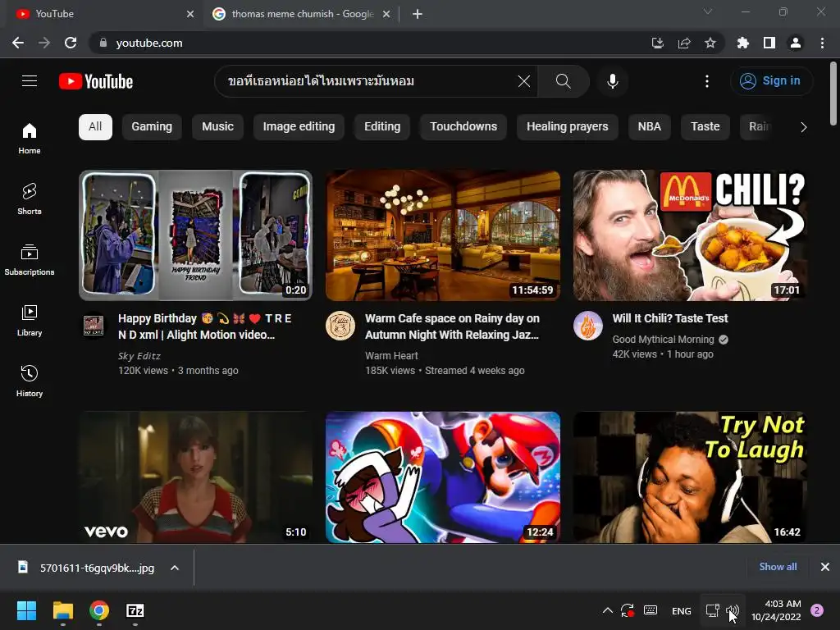Screen dimensions: 840x630
Task: Open the YouTube hamburger guide menu
Action: click(30, 81)
